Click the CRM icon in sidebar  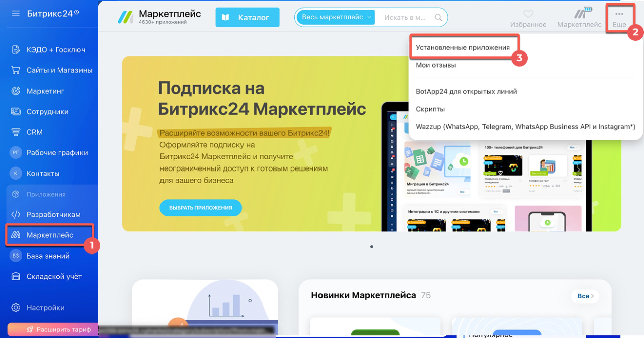tap(16, 132)
